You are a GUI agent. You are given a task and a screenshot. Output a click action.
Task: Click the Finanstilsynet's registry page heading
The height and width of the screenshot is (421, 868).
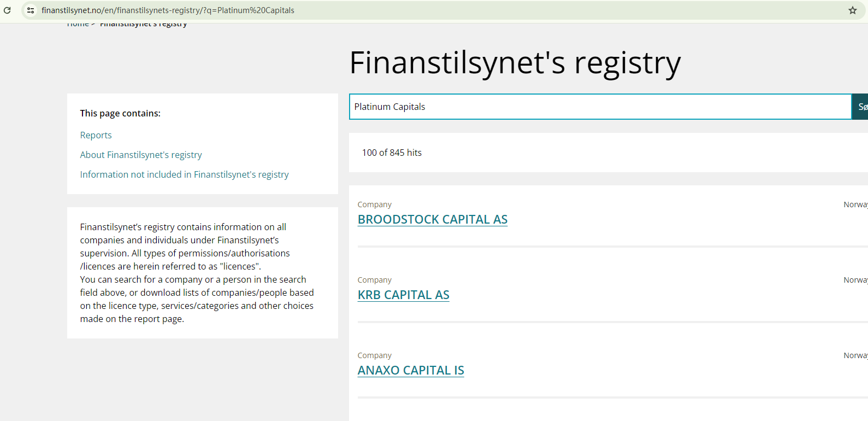515,62
